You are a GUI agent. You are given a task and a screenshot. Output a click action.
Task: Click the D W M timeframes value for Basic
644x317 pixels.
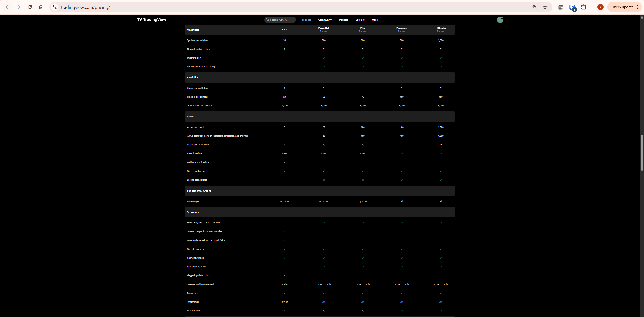tap(284, 302)
